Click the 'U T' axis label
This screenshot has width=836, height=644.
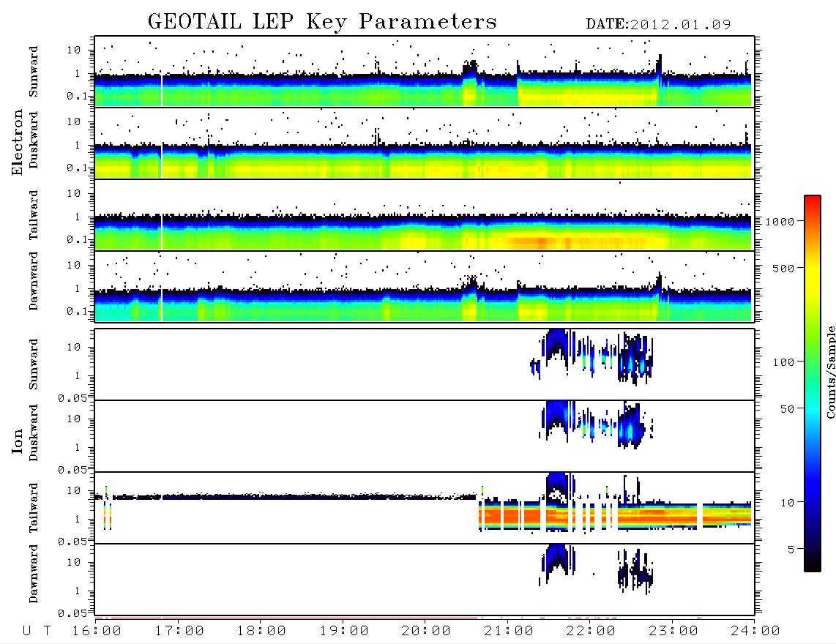37,632
